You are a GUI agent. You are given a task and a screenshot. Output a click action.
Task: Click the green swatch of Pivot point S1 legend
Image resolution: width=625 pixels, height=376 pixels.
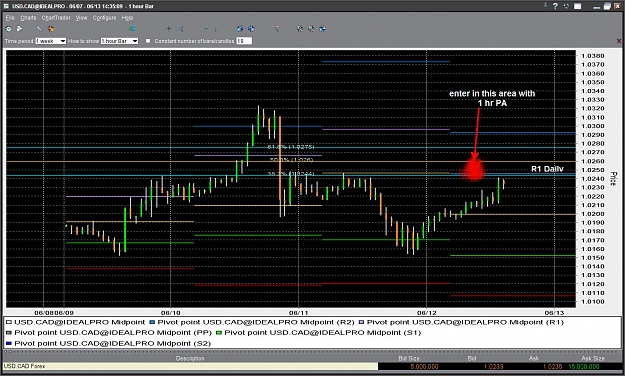click(219, 333)
